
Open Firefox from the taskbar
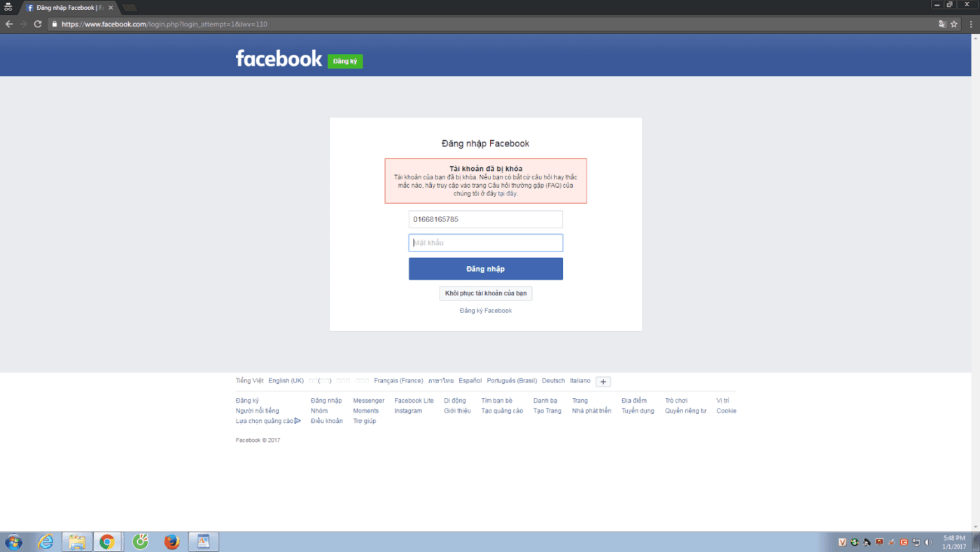click(171, 541)
